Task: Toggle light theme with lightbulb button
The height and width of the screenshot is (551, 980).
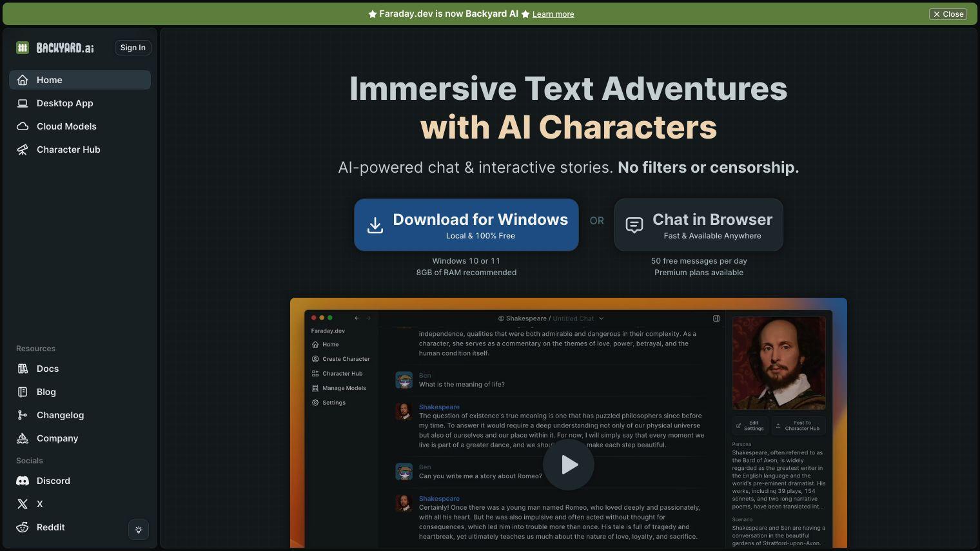Action: (x=139, y=530)
